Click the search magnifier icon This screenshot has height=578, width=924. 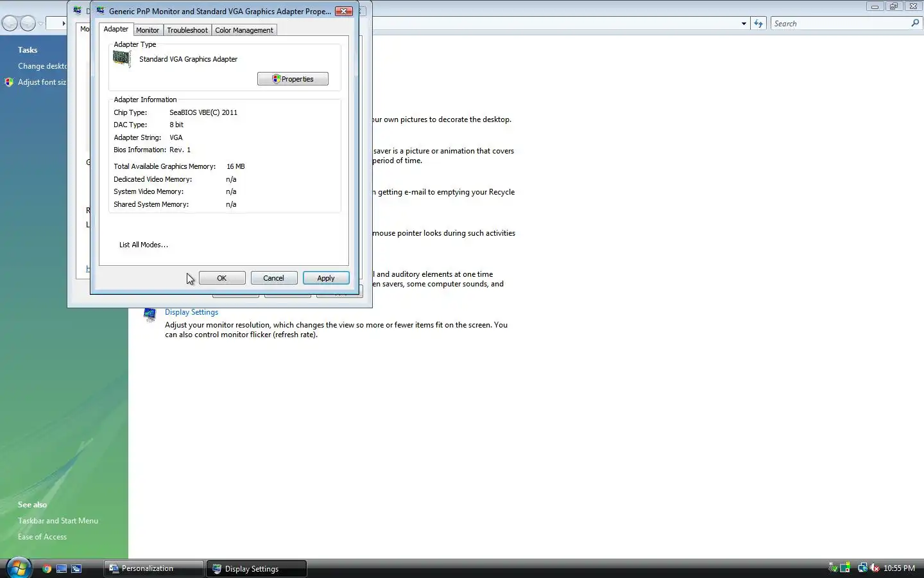click(915, 23)
